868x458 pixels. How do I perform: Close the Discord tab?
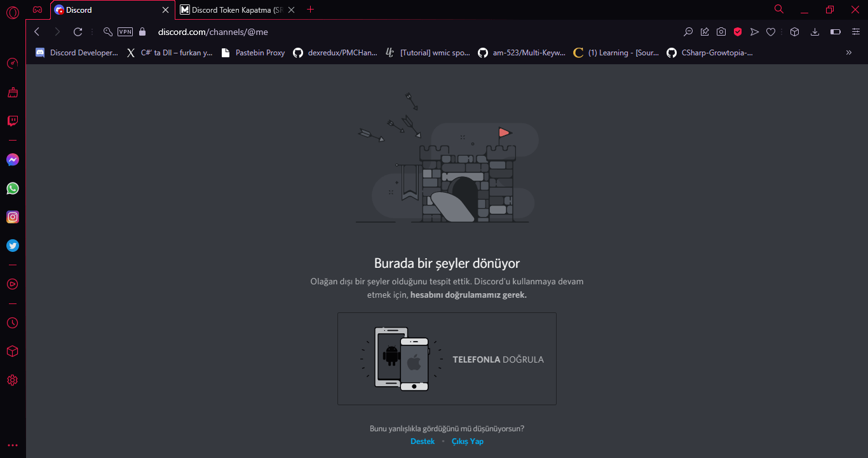pyautogui.click(x=166, y=10)
